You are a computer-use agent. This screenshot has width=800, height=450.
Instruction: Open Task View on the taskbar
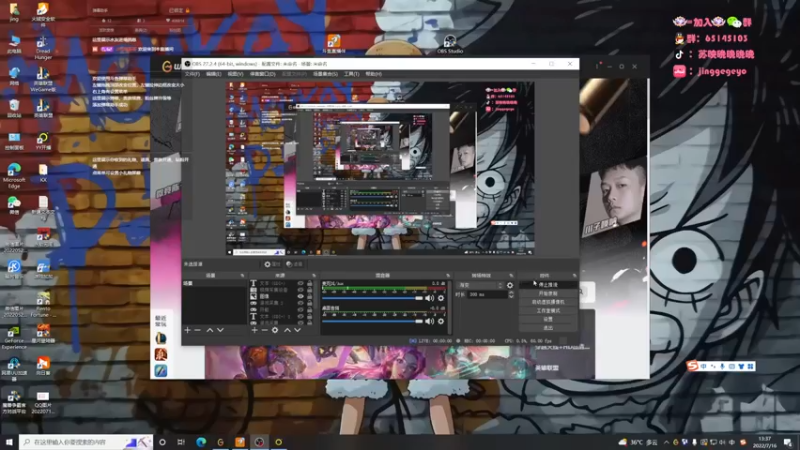pyautogui.click(x=181, y=442)
